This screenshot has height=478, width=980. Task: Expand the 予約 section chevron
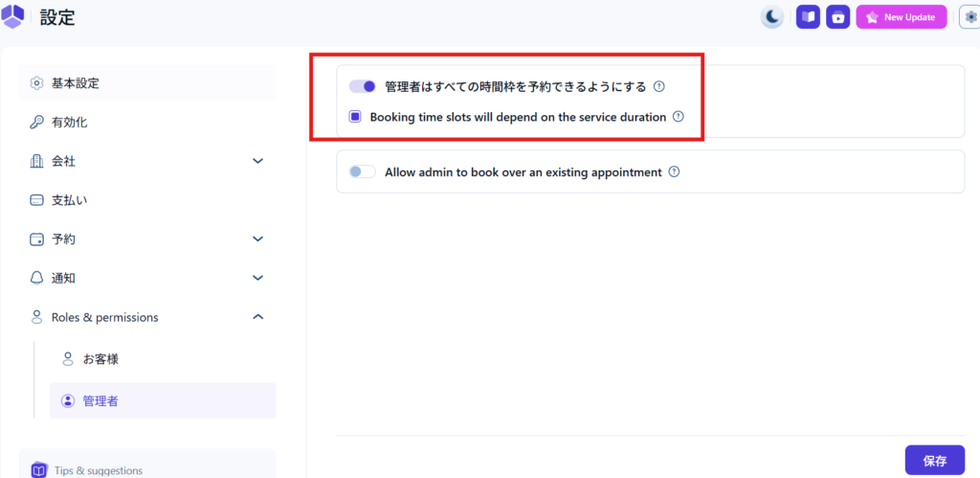257,239
